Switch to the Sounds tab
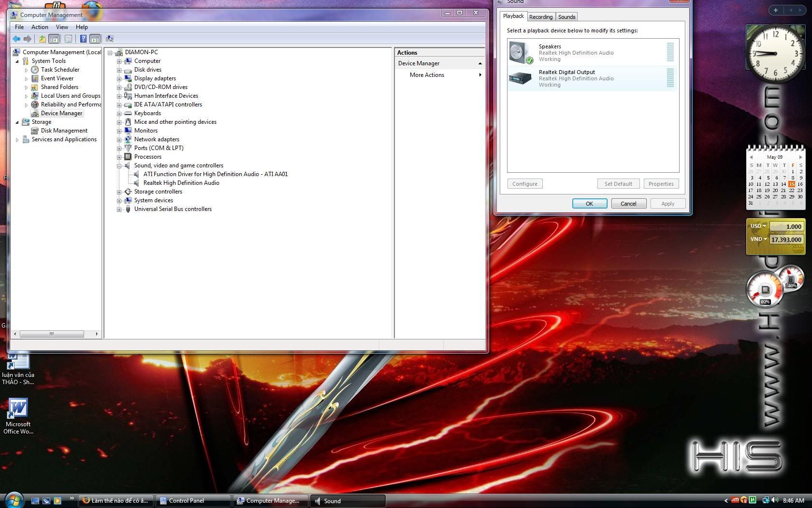812x508 pixels. click(x=567, y=17)
